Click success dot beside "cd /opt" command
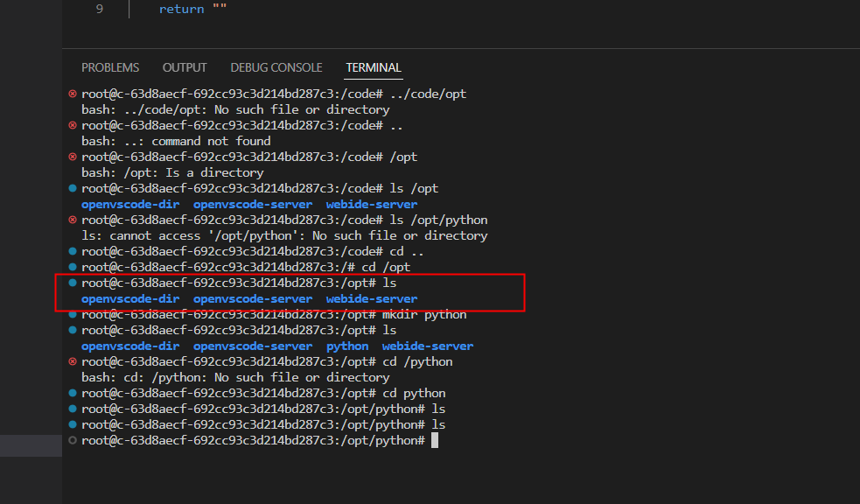860x504 pixels. point(73,267)
